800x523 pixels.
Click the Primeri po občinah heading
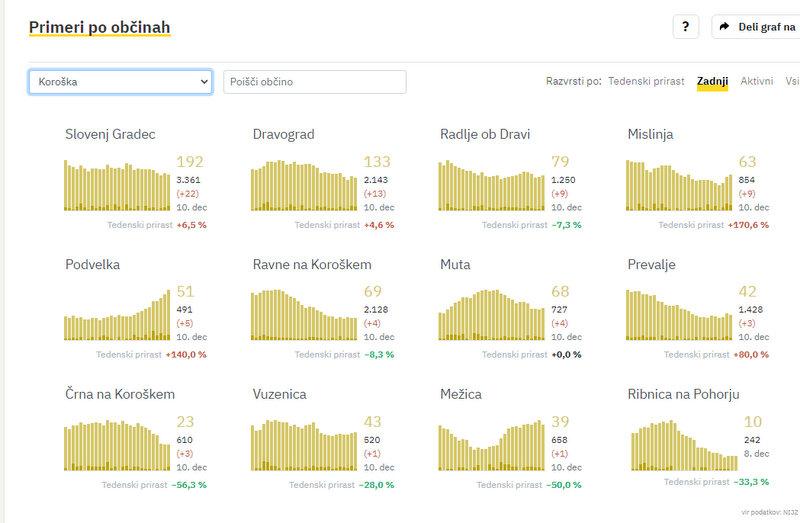100,27
